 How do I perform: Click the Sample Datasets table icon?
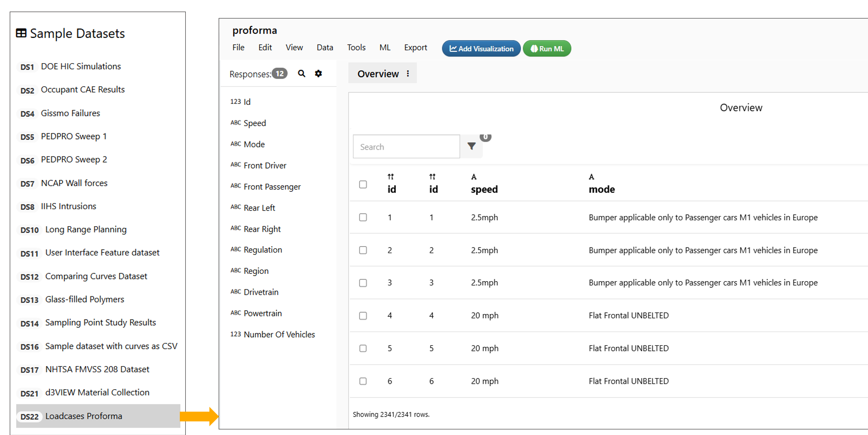pyautogui.click(x=21, y=33)
